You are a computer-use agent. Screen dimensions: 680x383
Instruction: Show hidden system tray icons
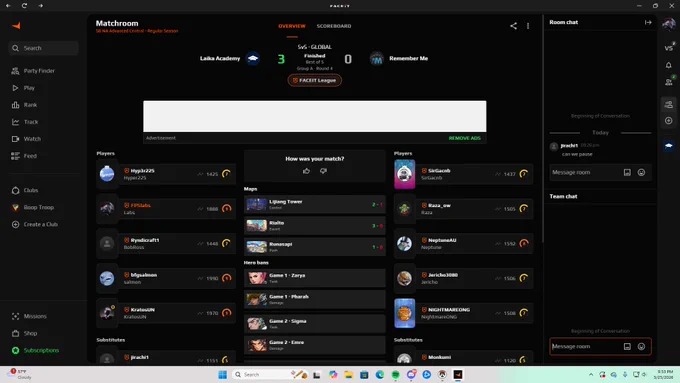coord(591,374)
